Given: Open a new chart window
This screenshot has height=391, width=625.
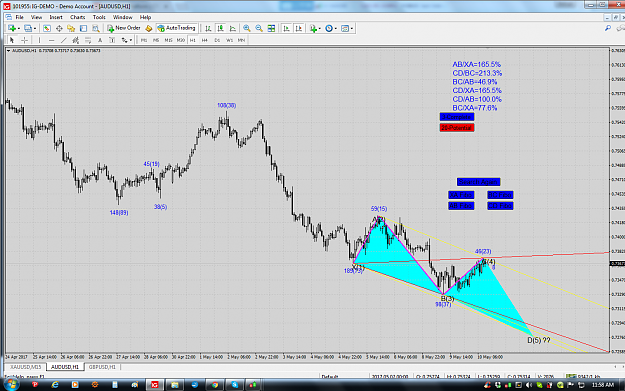Looking at the screenshot, I should (x=12, y=28).
